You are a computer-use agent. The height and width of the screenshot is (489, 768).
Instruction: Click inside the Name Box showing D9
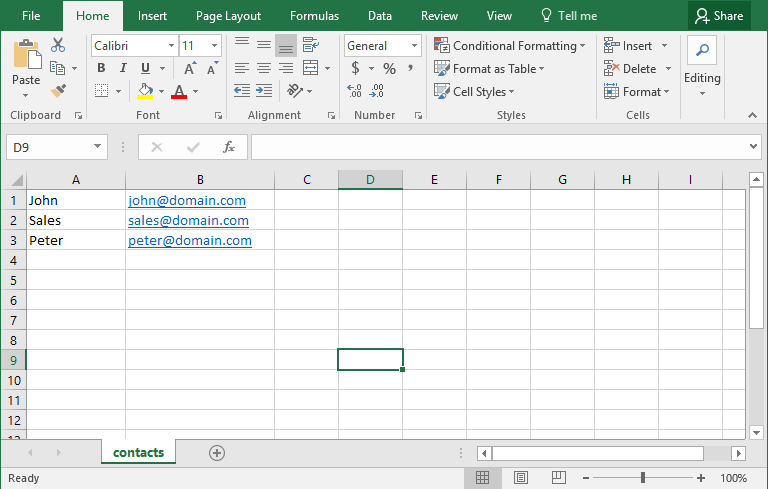click(x=48, y=147)
